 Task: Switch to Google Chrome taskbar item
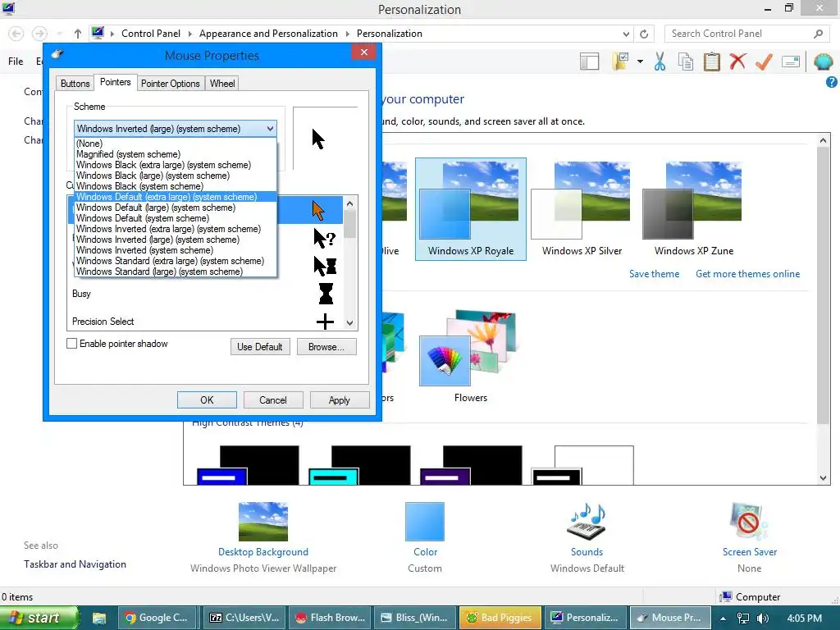(x=157, y=618)
